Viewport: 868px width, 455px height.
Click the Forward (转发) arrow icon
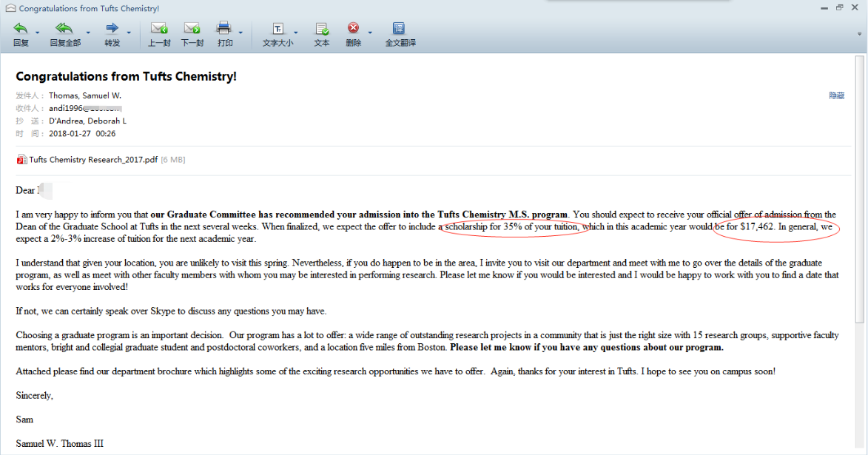[x=112, y=30]
